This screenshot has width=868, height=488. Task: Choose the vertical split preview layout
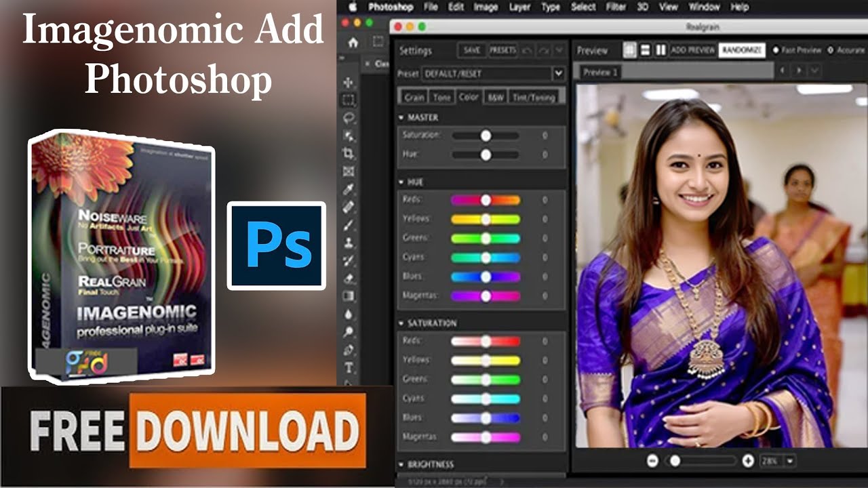(x=660, y=50)
